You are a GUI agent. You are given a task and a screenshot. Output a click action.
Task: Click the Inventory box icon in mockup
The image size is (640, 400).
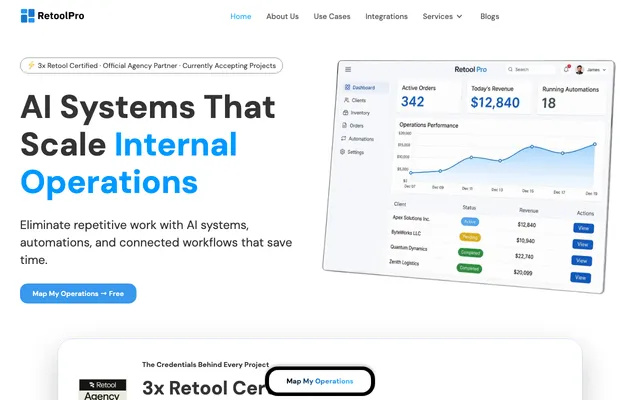click(x=345, y=112)
